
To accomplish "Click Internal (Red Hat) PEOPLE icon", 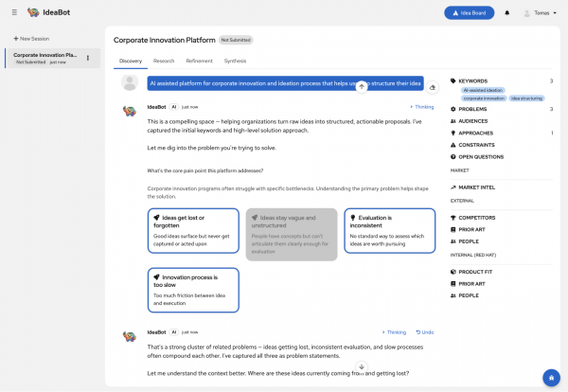I will pyautogui.click(x=453, y=295).
